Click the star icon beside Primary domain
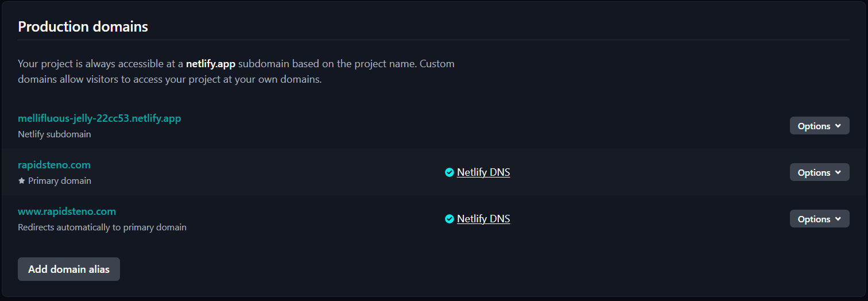This screenshot has height=301, width=868. tap(22, 180)
